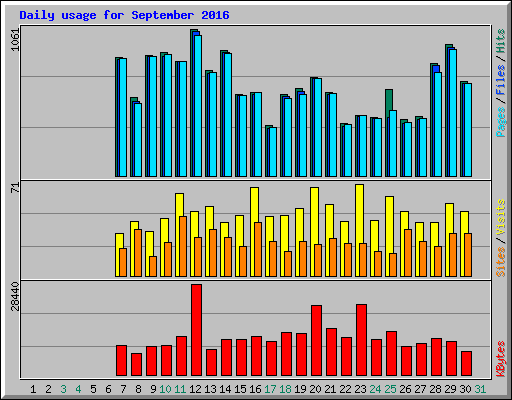
Task: Click the cyan pages bar for day 17
Action: coord(273,152)
